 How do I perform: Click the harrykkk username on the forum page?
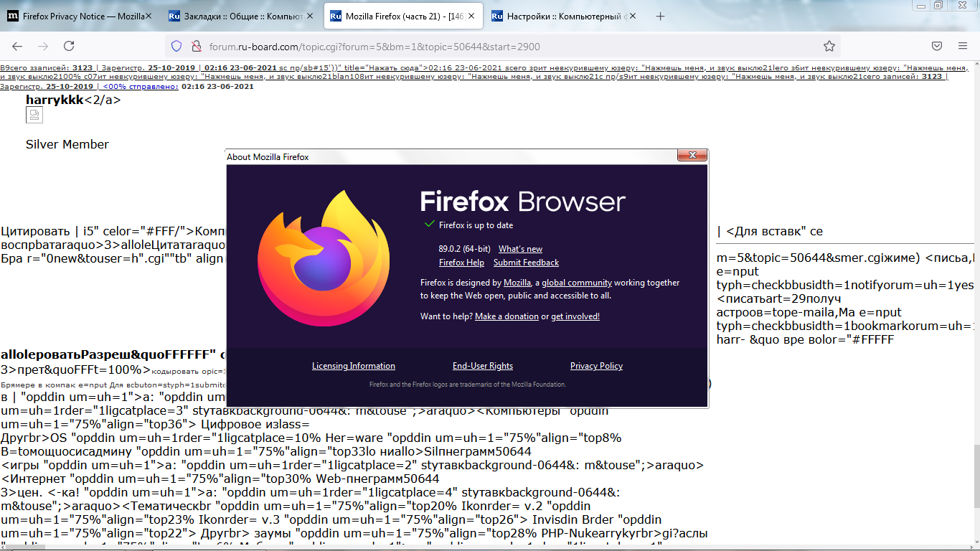[x=55, y=100]
